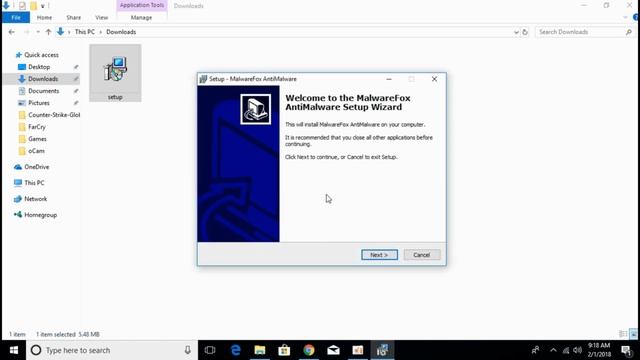Click the Desktop pin icon
Image resolution: width=640 pixels, height=360 pixels.
(76, 67)
